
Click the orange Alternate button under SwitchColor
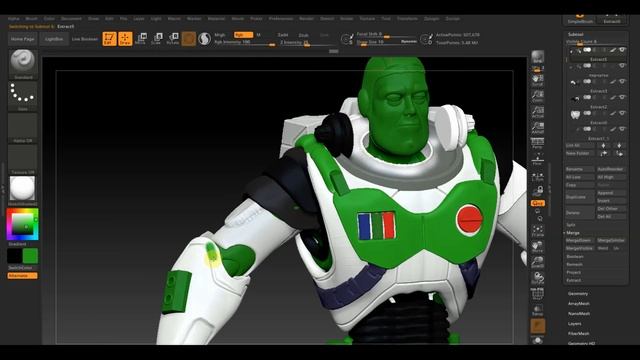click(22, 276)
